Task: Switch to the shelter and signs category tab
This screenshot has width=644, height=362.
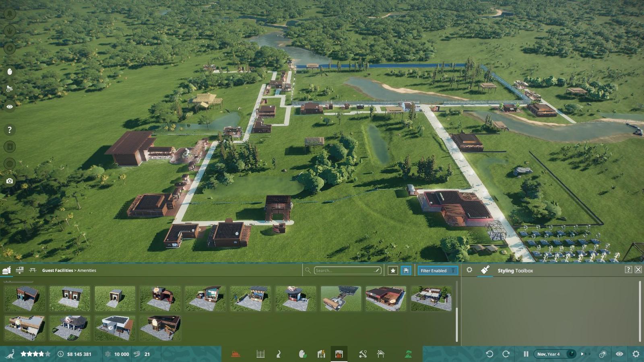Action: [x=19, y=270]
